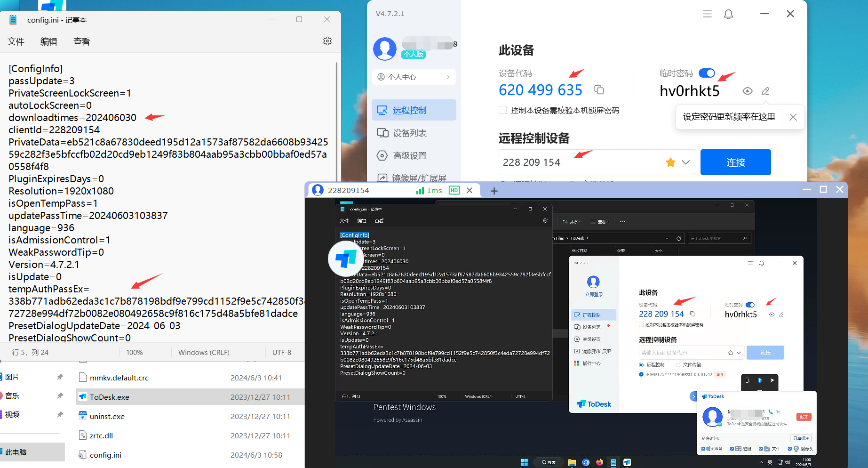Tick the lock-screen password checkbox in the remote ToDesk
This screenshot has height=468, width=868.
pos(641,325)
